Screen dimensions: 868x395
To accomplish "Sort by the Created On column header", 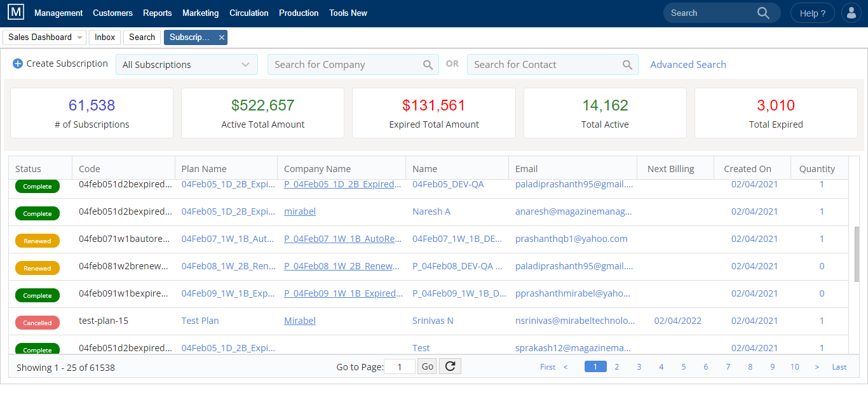I will [752, 169].
